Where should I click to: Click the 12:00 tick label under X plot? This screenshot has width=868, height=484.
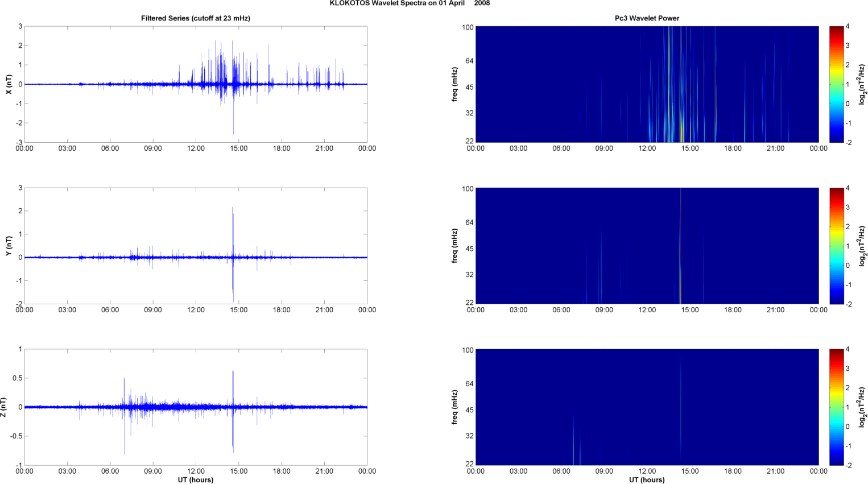click(x=196, y=148)
